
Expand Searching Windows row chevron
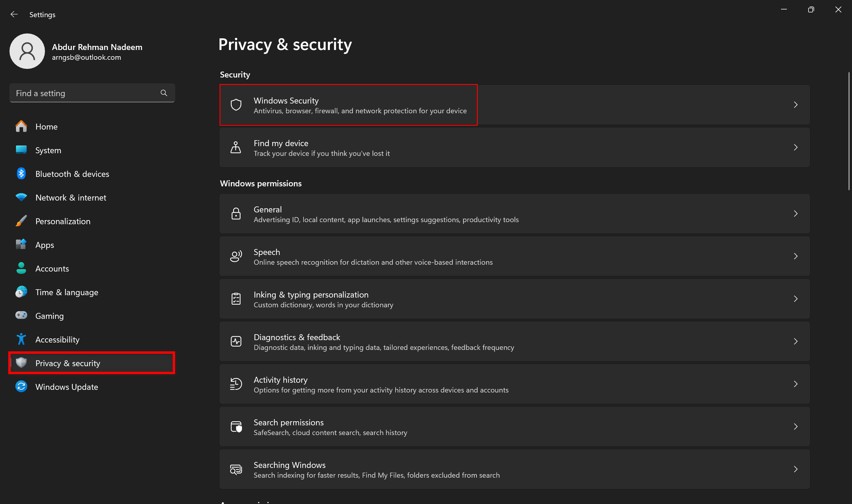[x=795, y=469]
